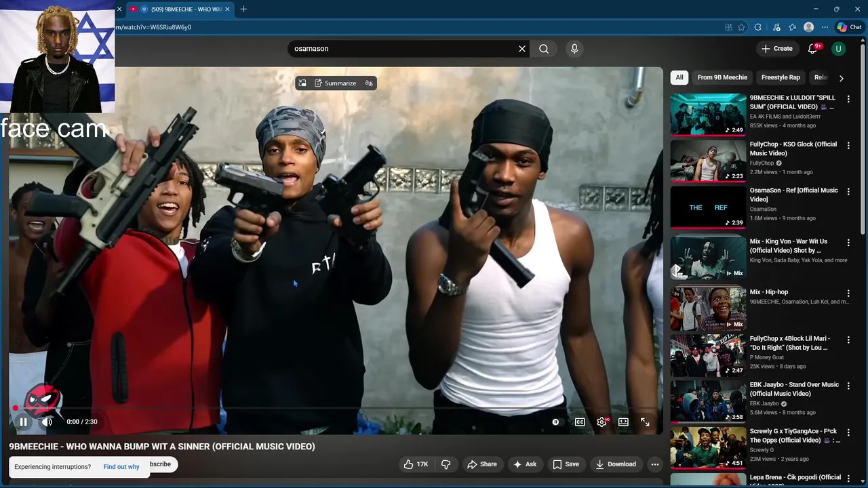Open the browser profile avatar
Image resolution: width=868 pixels, height=488 pixels.
click(808, 27)
